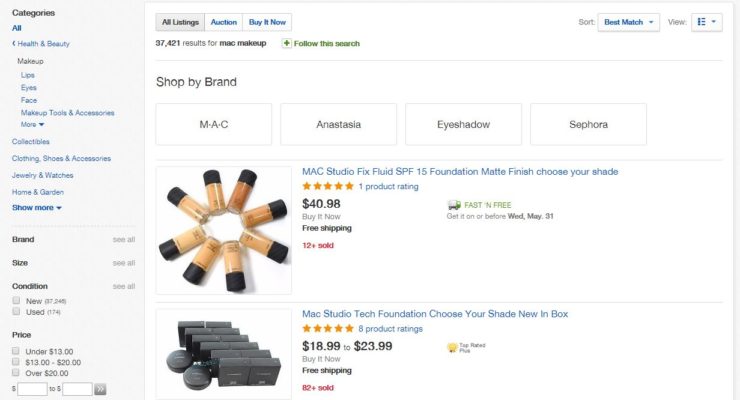The width and height of the screenshot is (740, 400).
Task: Click the Fast 'N Free truck icon
Action: coord(453,204)
